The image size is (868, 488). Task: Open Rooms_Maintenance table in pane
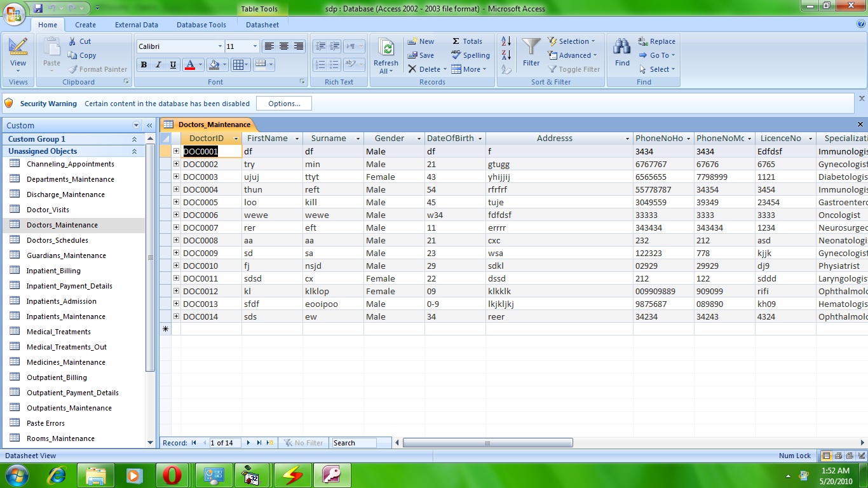[x=60, y=438]
